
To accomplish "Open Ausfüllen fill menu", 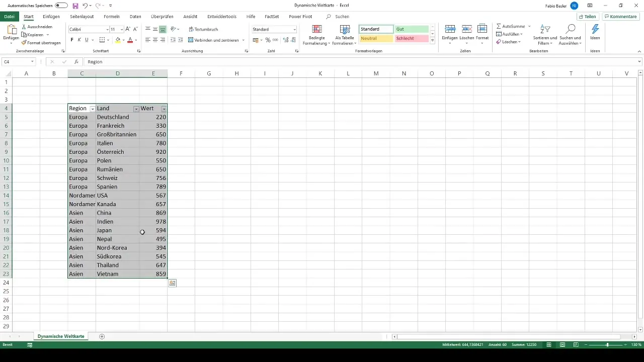I will [x=509, y=34].
